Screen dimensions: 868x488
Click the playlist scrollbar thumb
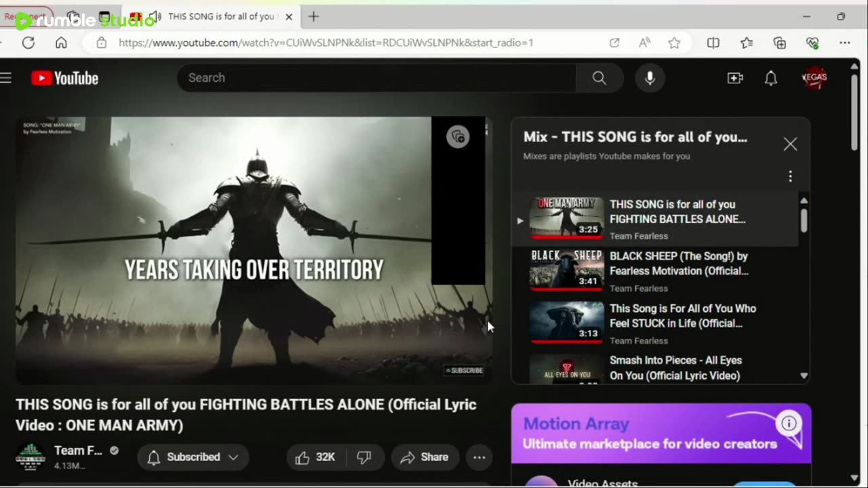click(804, 220)
